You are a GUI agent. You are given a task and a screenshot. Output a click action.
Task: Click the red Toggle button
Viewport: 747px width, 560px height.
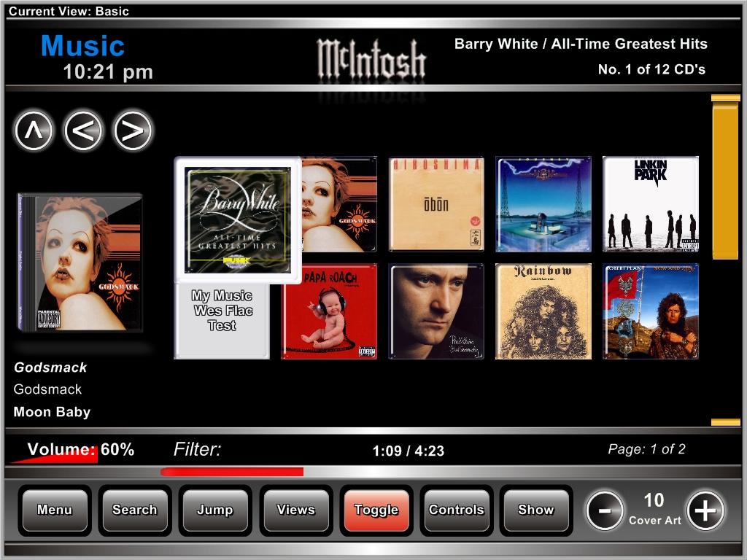pyautogui.click(x=376, y=510)
